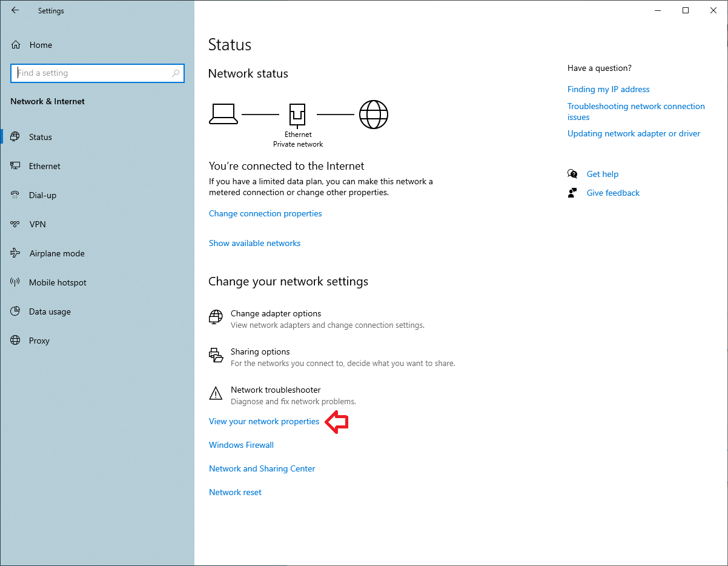Maximize the Settings window
The width and height of the screenshot is (728, 566).
point(685,10)
